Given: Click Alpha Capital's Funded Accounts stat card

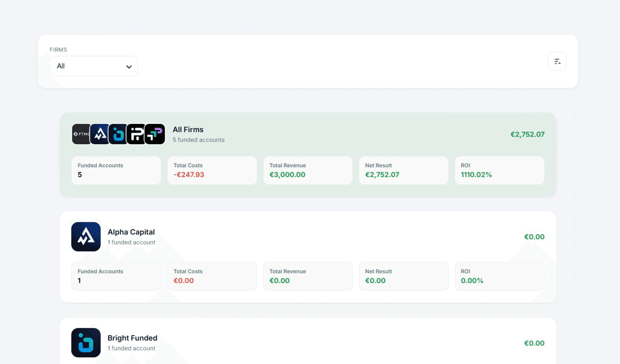Looking at the screenshot, I should point(116,276).
